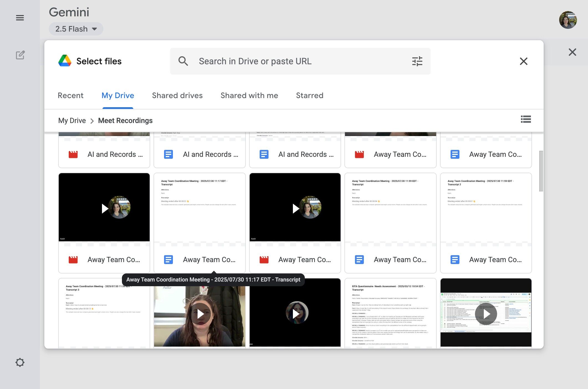
Task: Switch to the Recent tab
Action: point(70,96)
